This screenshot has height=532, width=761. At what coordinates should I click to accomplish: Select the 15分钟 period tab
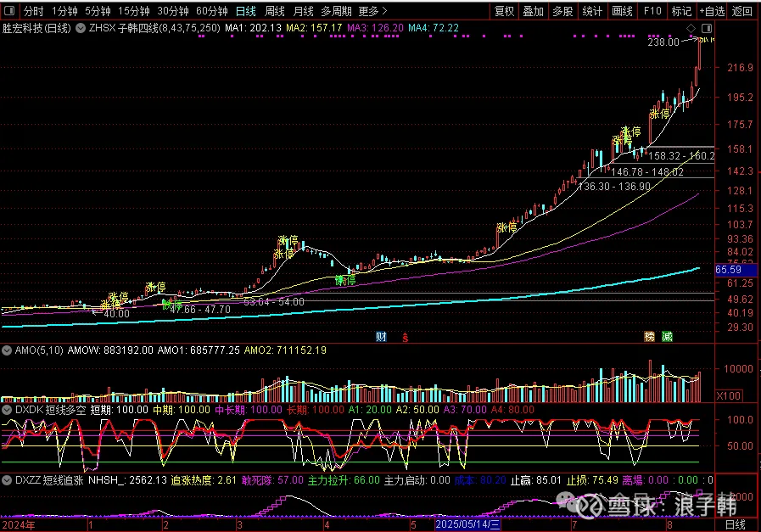[133, 11]
